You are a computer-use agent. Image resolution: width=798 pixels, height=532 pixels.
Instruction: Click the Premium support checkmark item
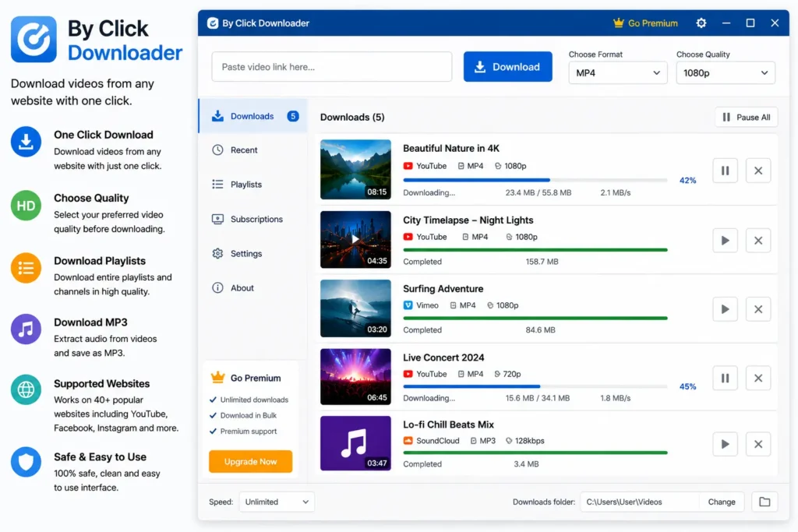[243, 432]
